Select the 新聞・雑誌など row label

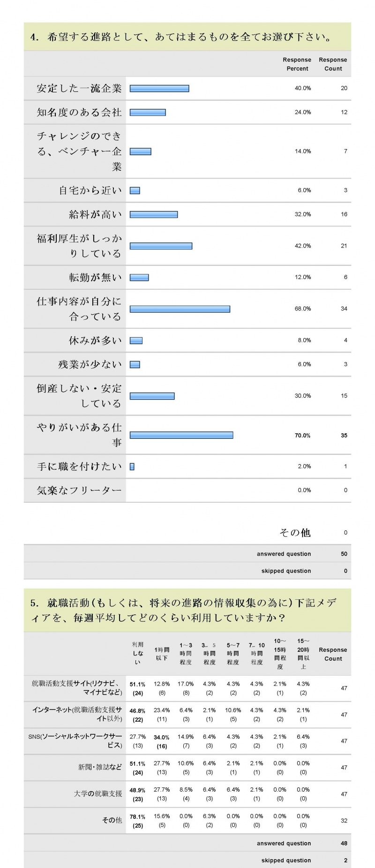tap(100, 767)
